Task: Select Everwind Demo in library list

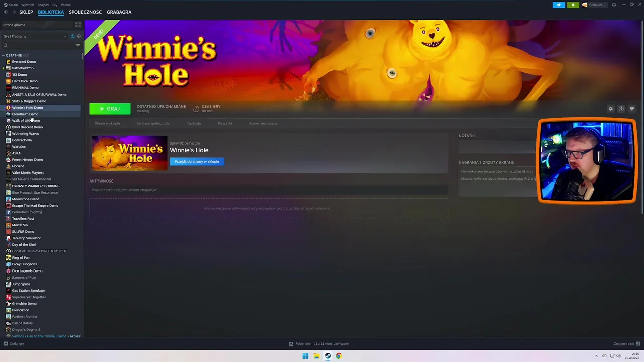Action: (x=24, y=62)
